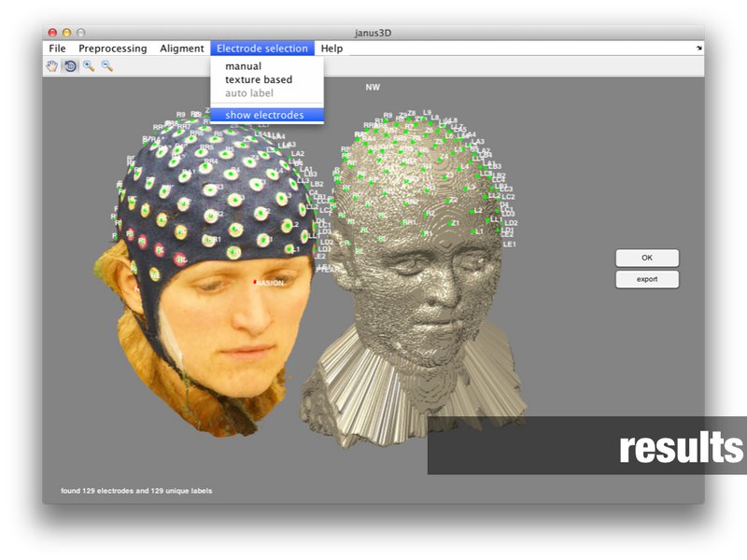747x560 pixels.
Task: Click the janus3D window title bar
Action: (373, 32)
